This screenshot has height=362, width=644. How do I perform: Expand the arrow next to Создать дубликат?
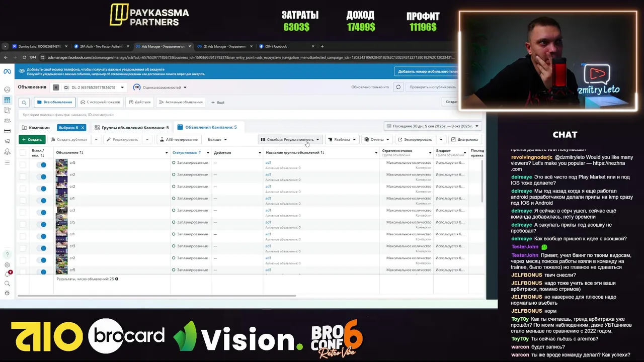[96, 139]
